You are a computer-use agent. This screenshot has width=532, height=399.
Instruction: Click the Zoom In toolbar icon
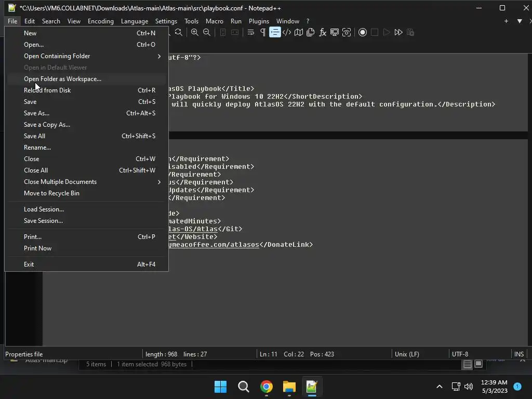tap(195, 32)
